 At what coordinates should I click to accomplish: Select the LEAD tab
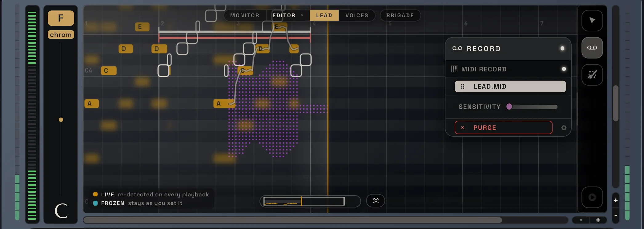coord(324,15)
